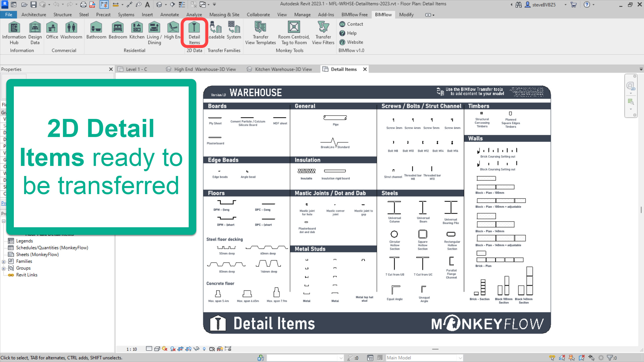Toggle Select Links in status bar
644x362 pixels.
(x=552, y=358)
